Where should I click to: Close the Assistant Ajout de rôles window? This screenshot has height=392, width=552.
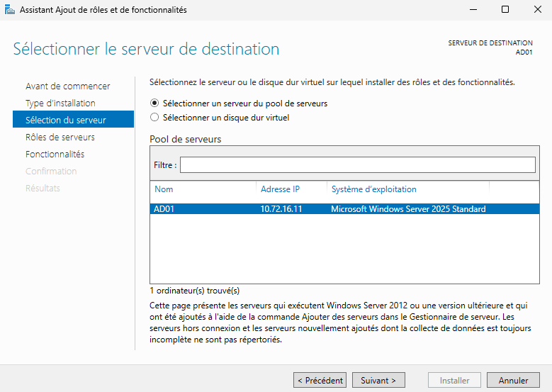[x=536, y=10]
